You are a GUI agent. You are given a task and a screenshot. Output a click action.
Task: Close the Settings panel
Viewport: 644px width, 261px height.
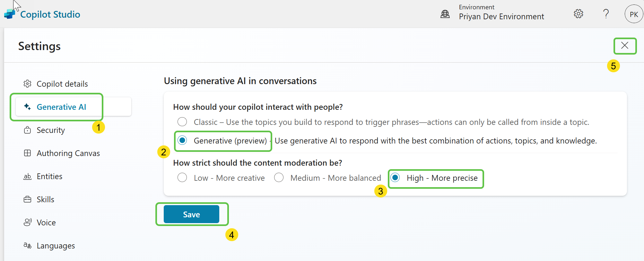(624, 46)
